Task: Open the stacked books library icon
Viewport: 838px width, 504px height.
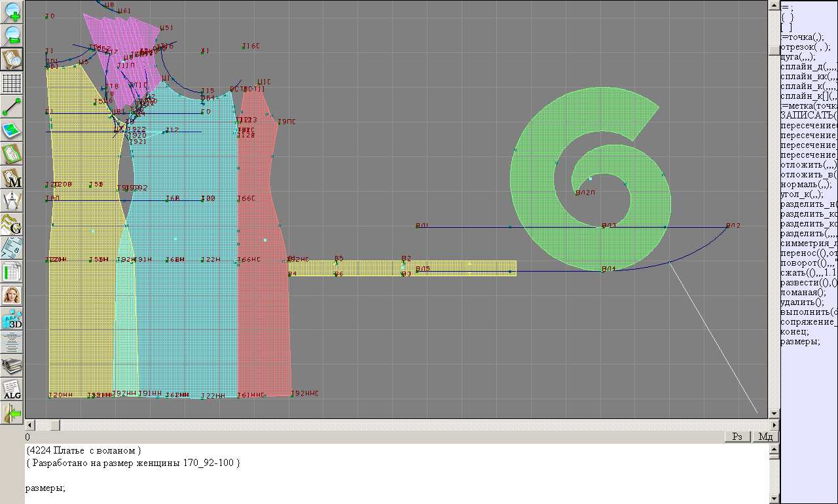Action: [12, 366]
